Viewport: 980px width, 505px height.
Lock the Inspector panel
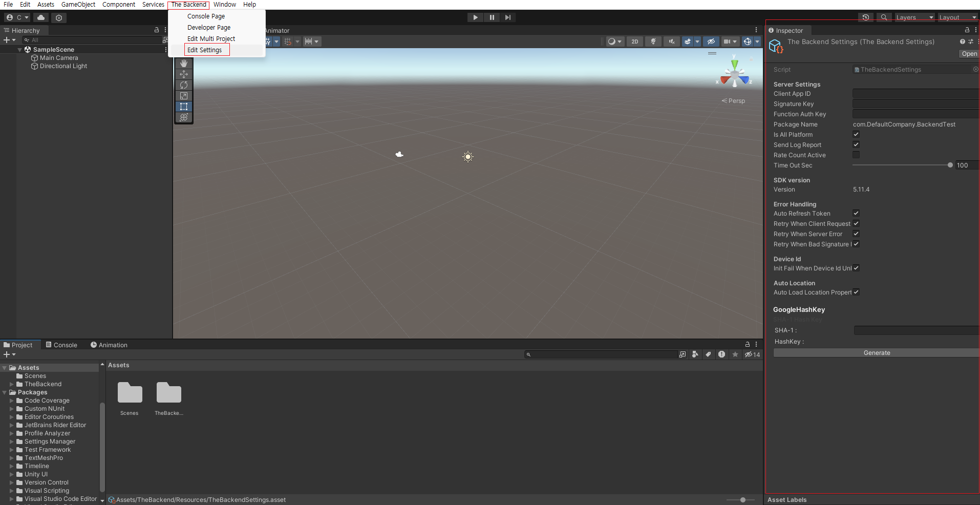967,30
